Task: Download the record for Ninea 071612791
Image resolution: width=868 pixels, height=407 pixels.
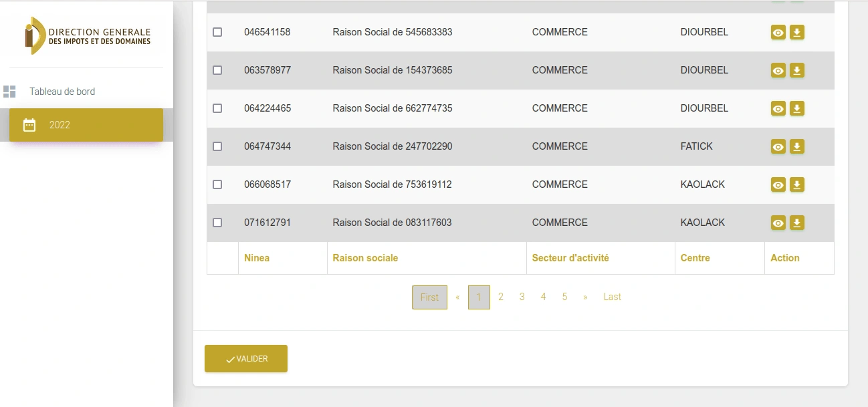Action: tap(796, 223)
